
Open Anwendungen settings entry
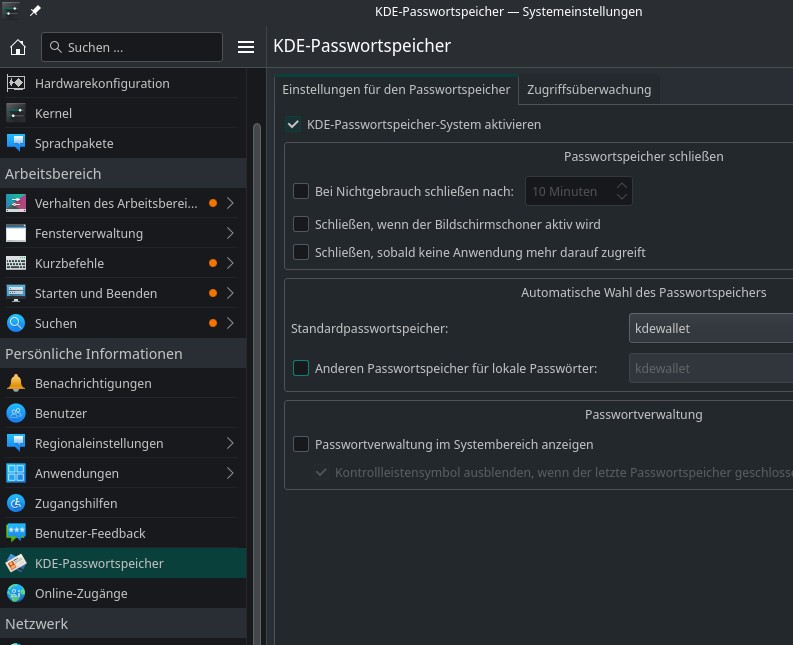coord(123,474)
